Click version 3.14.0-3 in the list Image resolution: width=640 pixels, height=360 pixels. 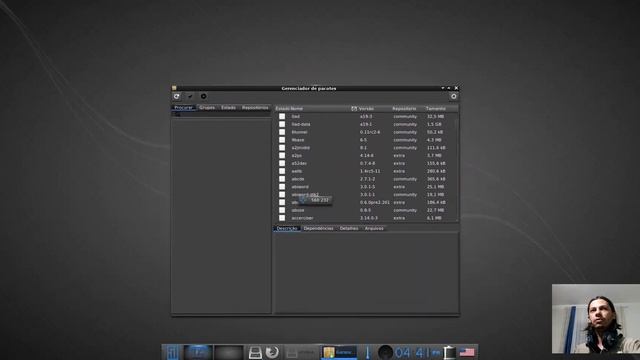click(x=369, y=218)
